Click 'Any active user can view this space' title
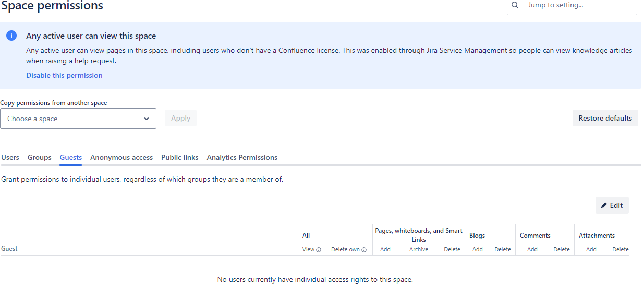 pos(91,36)
